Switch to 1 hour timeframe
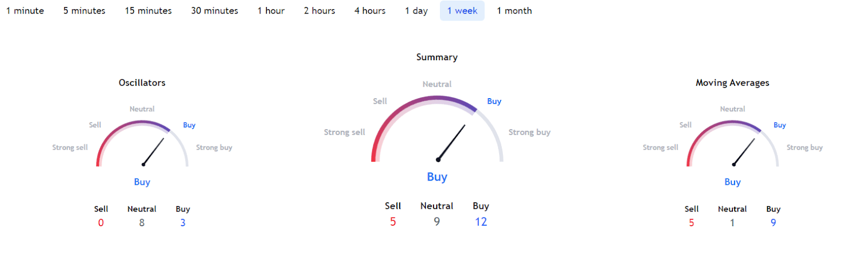The width and height of the screenshot is (868, 262). point(271,11)
